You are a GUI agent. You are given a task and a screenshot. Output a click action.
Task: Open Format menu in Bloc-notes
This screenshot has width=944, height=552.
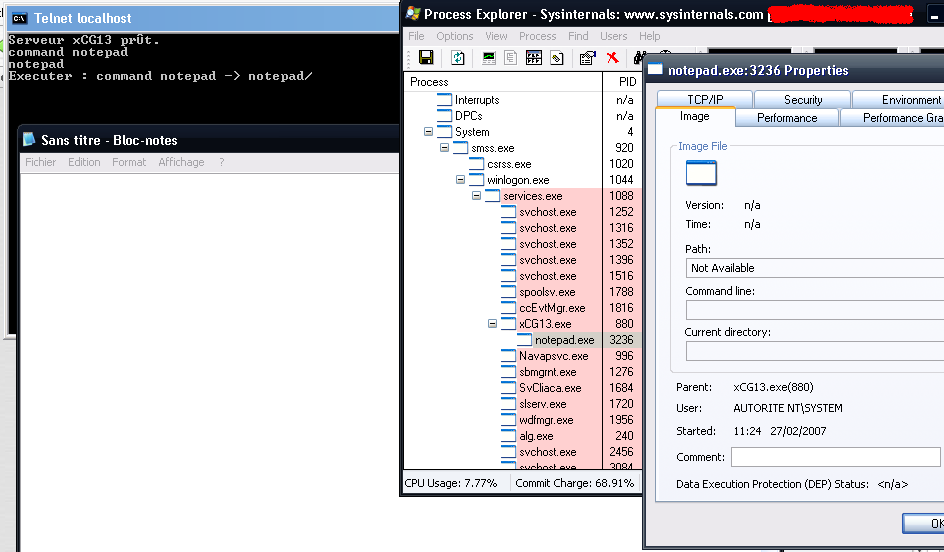[129, 162]
